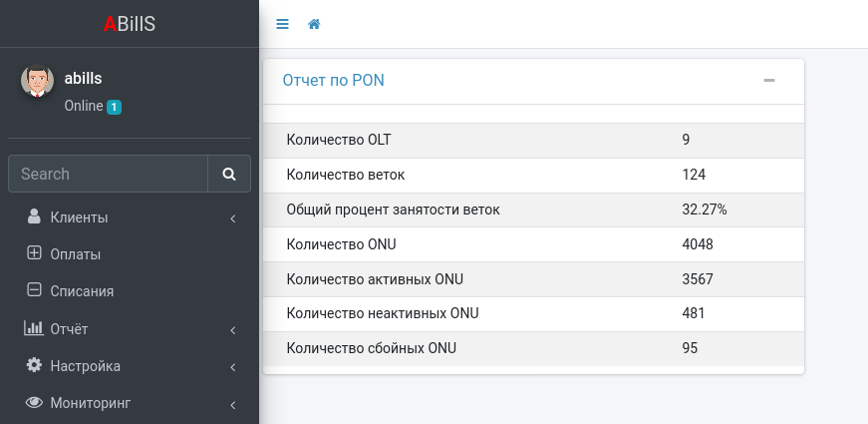Collapse the Отчет по PON panel
Viewport: 868px width, 424px height.
tap(768, 81)
